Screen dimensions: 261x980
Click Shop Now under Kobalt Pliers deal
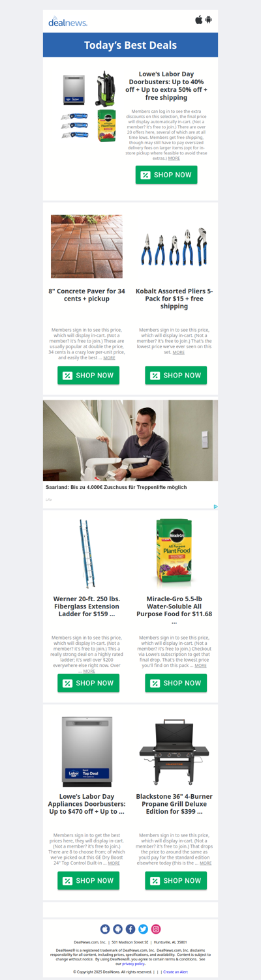tap(176, 375)
